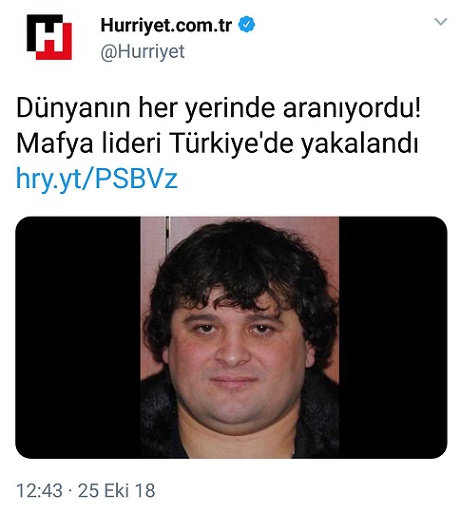Click the right black bar of the media
This screenshot has height=513, width=461.
click(x=393, y=337)
